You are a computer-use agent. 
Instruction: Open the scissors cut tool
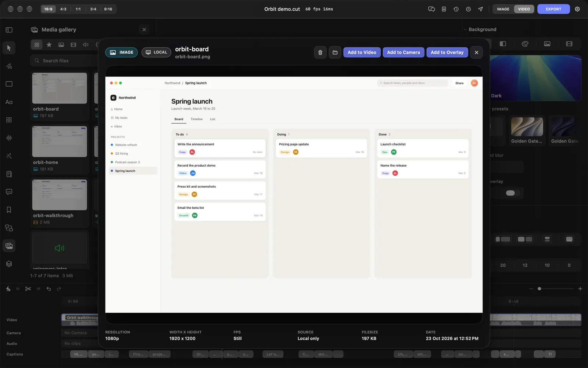pyautogui.click(x=28, y=289)
